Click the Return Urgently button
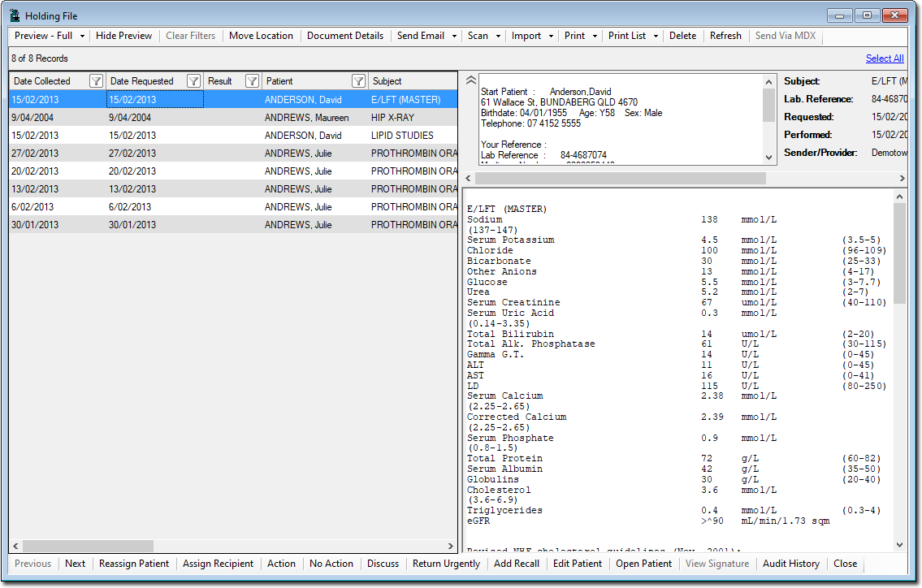 (x=446, y=564)
